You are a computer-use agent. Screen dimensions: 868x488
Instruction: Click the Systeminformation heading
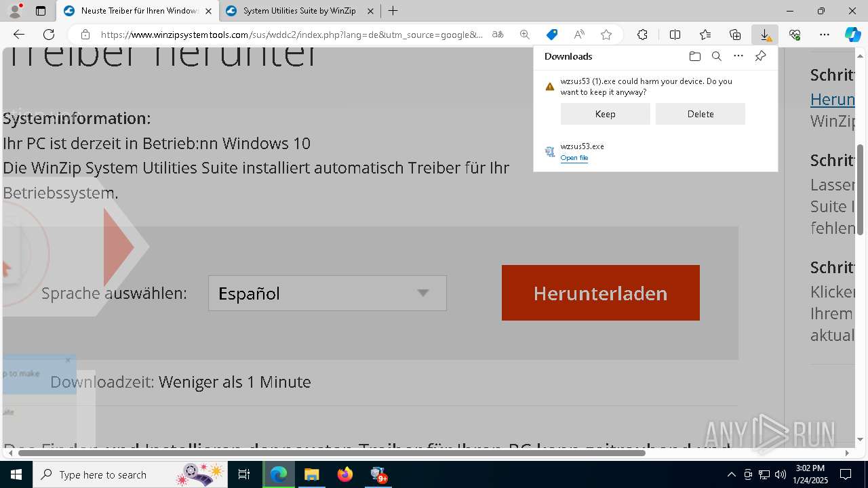click(77, 118)
